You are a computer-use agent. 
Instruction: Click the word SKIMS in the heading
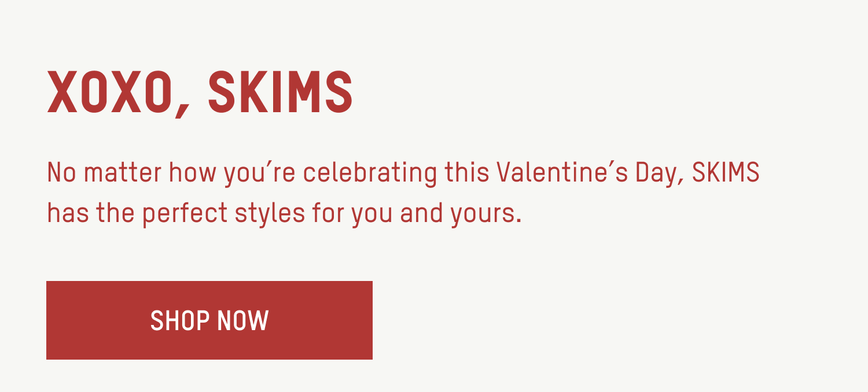tap(281, 93)
